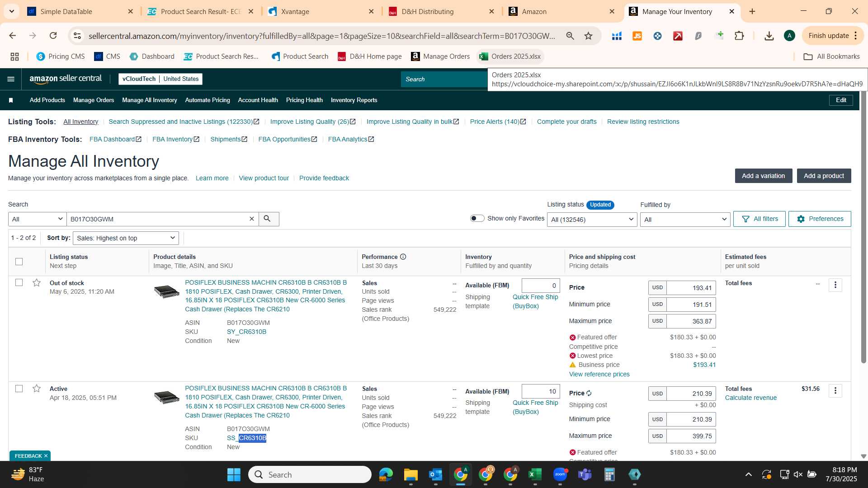The height and width of the screenshot is (488, 868).
Task: Switch to the D&H Distributing tab
Action: (442, 11)
